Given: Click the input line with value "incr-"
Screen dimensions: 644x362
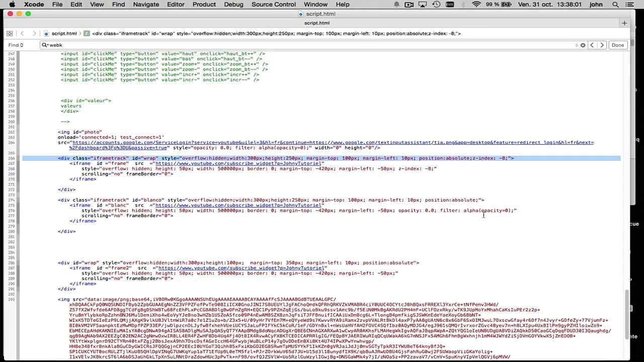Looking at the screenshot, I should tap(159, 79).
